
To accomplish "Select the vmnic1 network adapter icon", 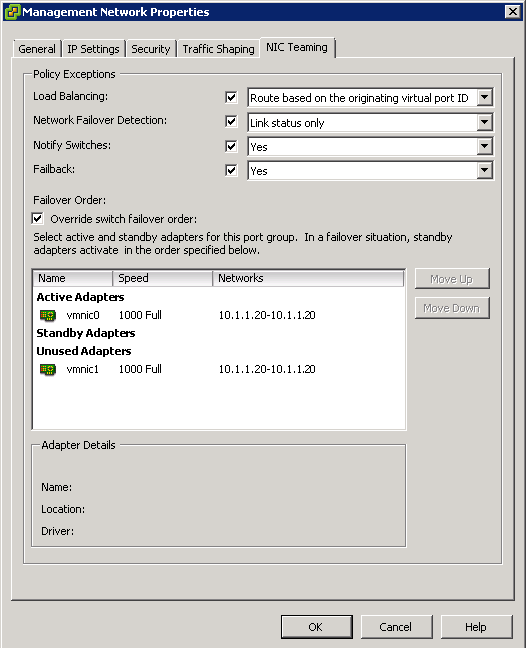I will click(48, 369).
